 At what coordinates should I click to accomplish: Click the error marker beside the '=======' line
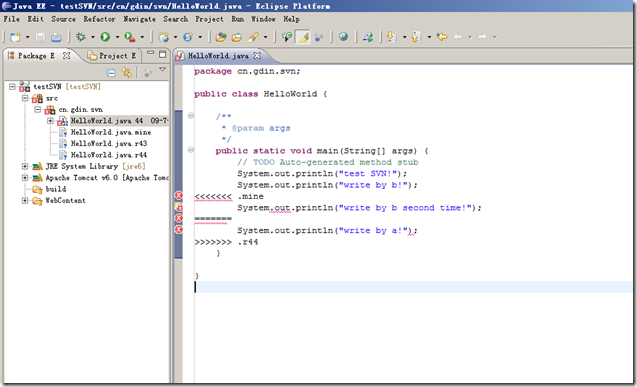[179, 218]
